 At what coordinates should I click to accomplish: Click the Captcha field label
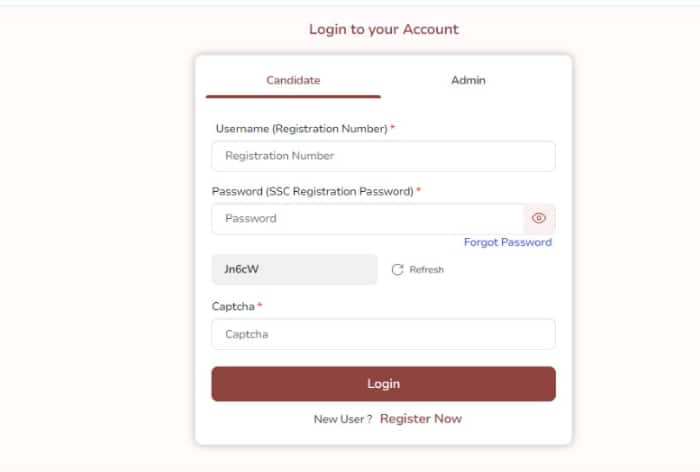(x=233, y=306)
